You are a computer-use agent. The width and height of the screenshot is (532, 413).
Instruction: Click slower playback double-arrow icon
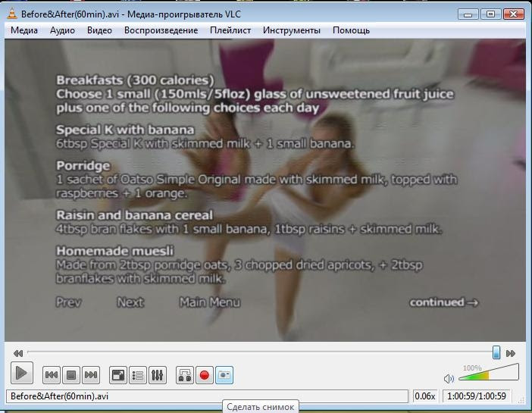point(18,354)
